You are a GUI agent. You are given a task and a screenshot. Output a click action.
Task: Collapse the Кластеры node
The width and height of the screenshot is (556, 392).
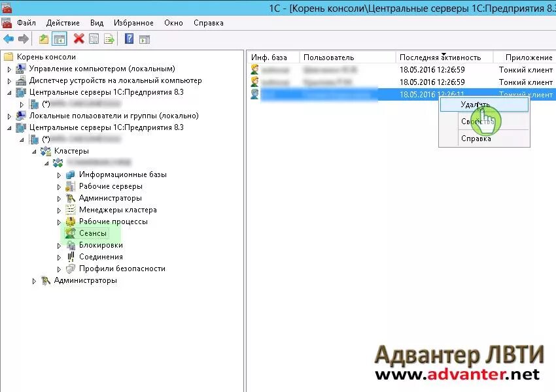tap(34, 152)
